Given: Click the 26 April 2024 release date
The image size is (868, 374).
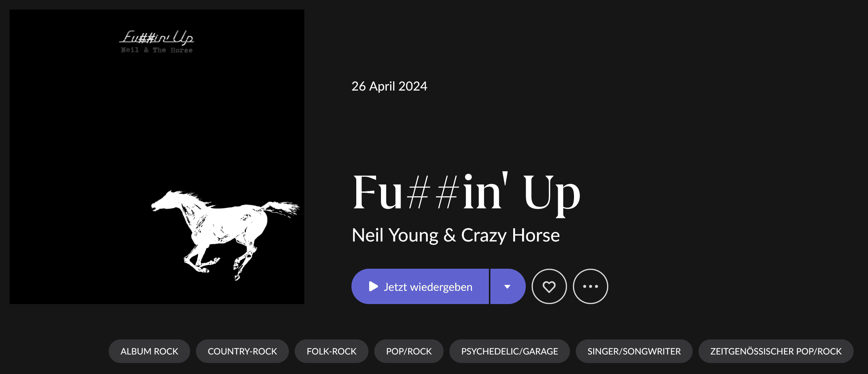Looking at the screenshot, I should (389, 86).
